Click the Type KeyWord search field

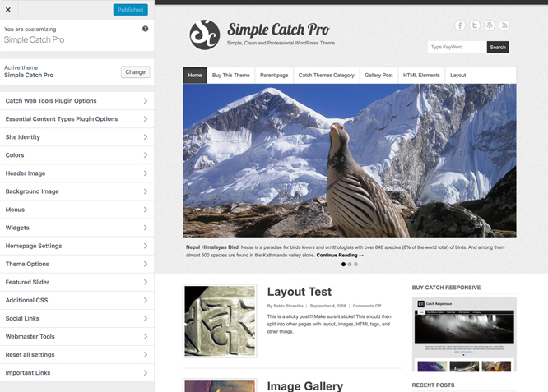pyautogui.click(x=457, y=48)
